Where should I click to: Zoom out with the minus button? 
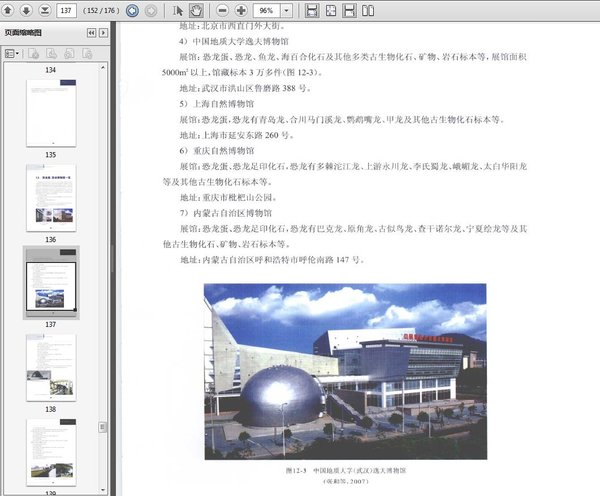222,10
